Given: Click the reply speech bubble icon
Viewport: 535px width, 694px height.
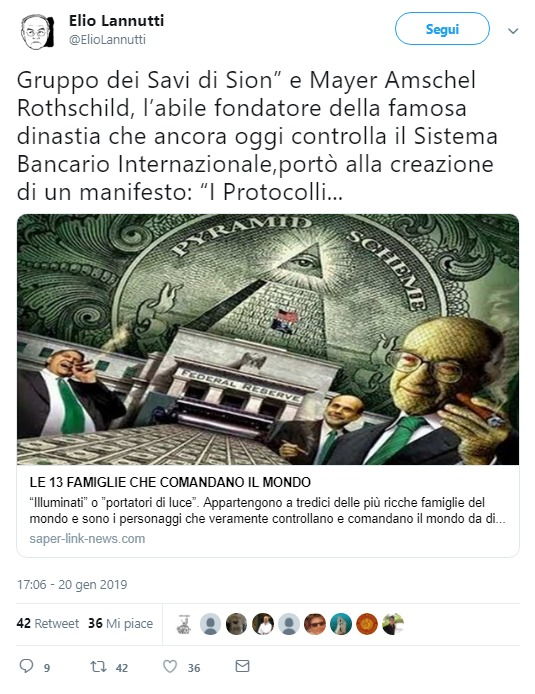Looking at the screenshot, I should (26, 666).
